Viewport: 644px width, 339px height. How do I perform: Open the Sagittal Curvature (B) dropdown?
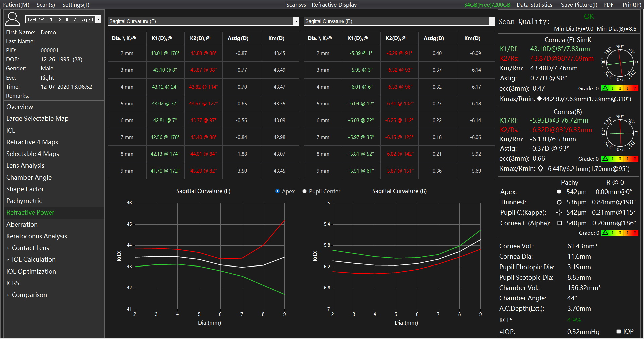click(492, 21)
